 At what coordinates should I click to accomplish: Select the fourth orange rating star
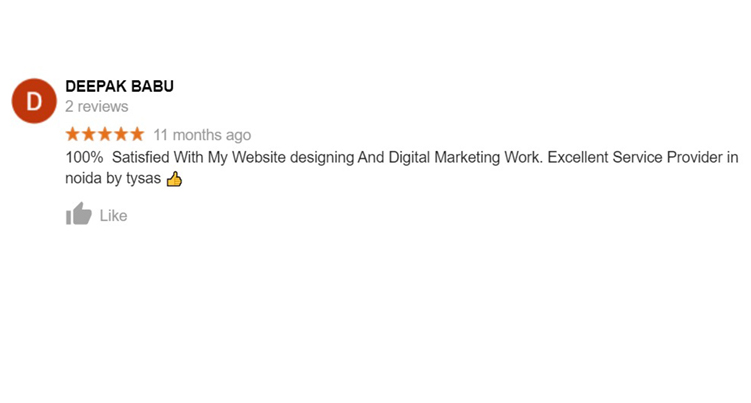(x=121, y=134)
